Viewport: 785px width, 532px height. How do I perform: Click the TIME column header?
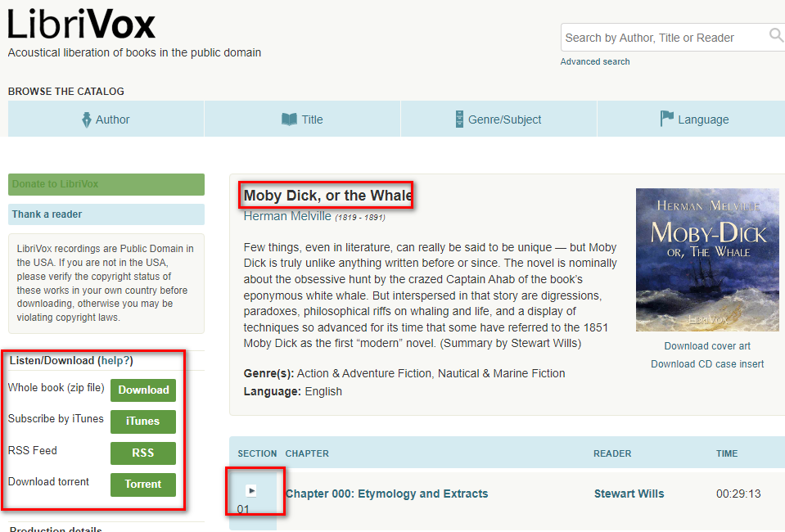pos(727,453)
